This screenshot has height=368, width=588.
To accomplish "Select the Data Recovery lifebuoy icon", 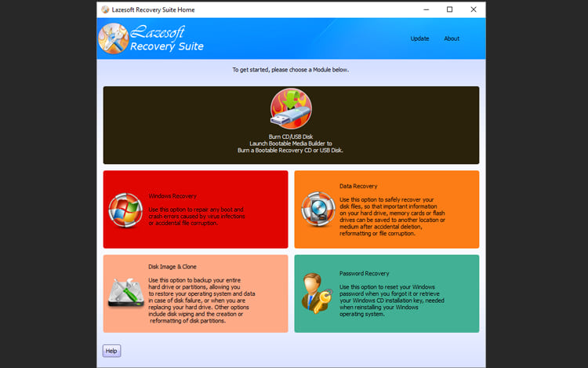I will (x=318, y=209).
